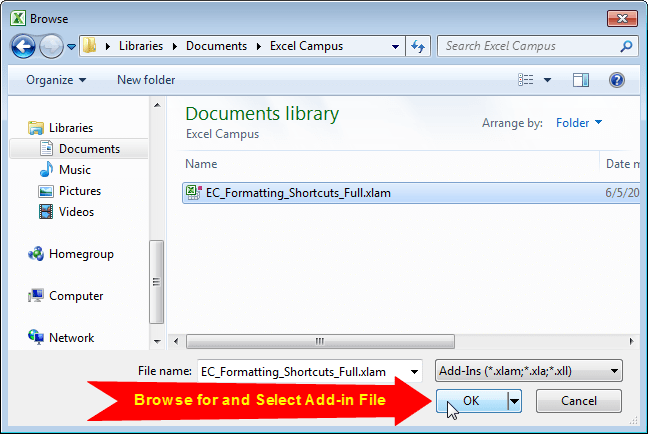Click the refresh button beside address bar
The image size is (648, 434).
coord(418,46)
